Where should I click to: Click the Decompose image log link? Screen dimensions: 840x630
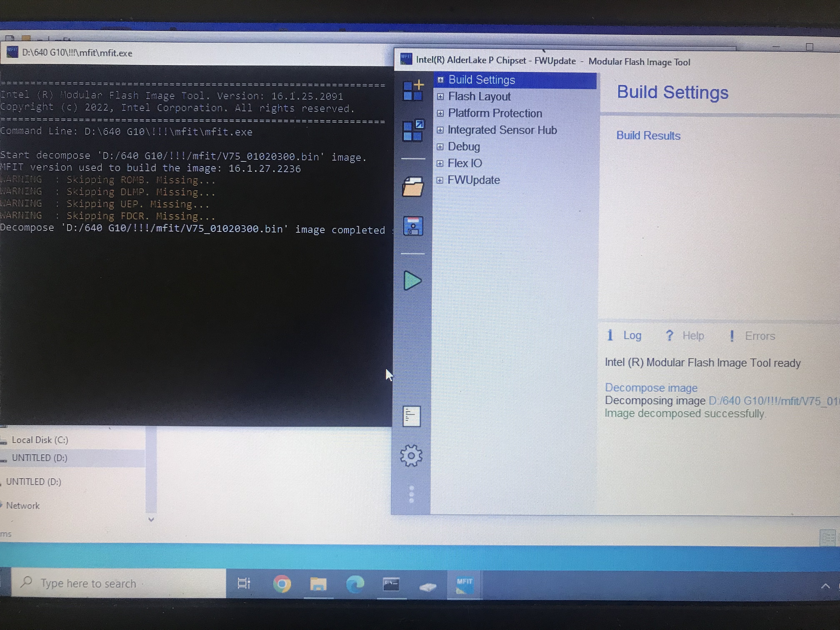651,388
